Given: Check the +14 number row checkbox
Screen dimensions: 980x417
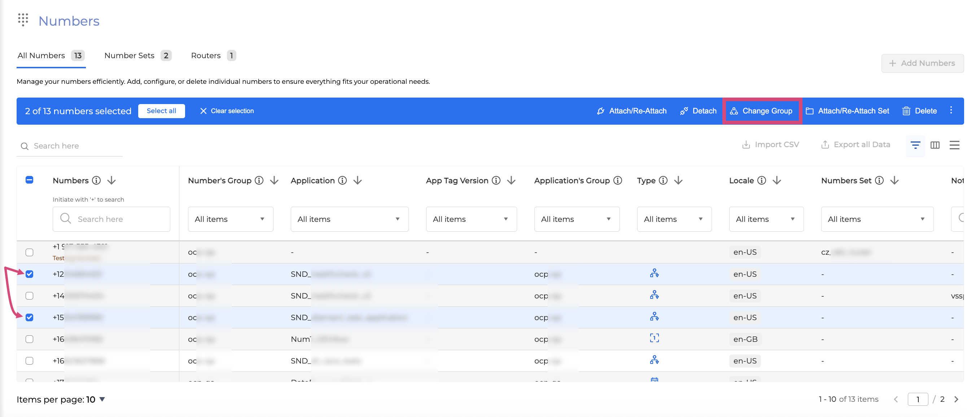Looking at the screenshot, I should (x=29, y=296).
